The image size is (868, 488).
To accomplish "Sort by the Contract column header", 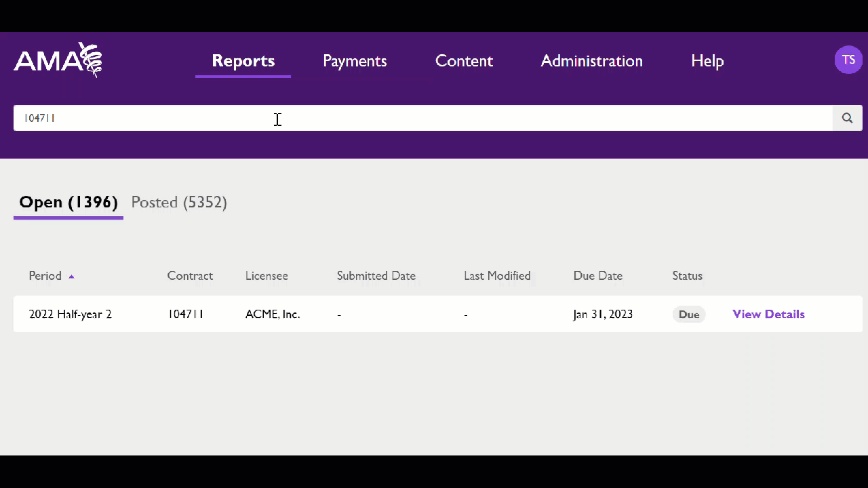I will [x=190, y=276].
